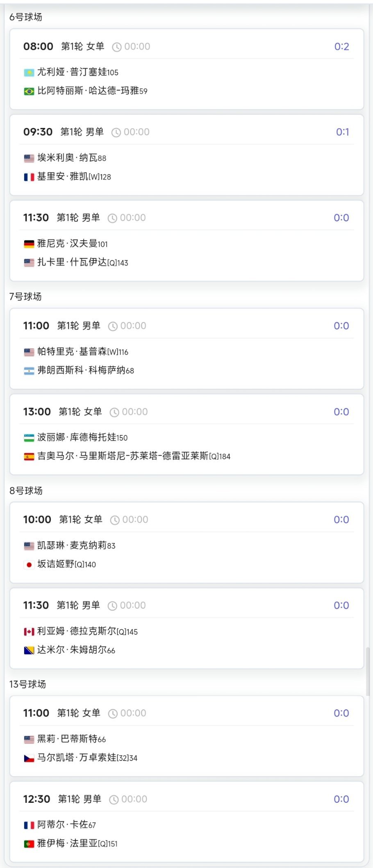Click the Brazil flag beside 比阿特丽斯·哈达德-玛雅
The image size is (373, 868).
pos(29,91)
